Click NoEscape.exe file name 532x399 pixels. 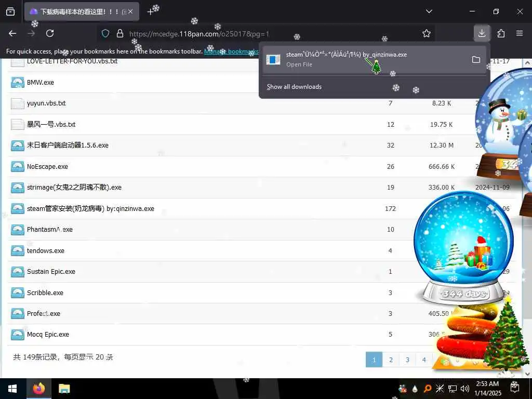(x=47, y=167)
